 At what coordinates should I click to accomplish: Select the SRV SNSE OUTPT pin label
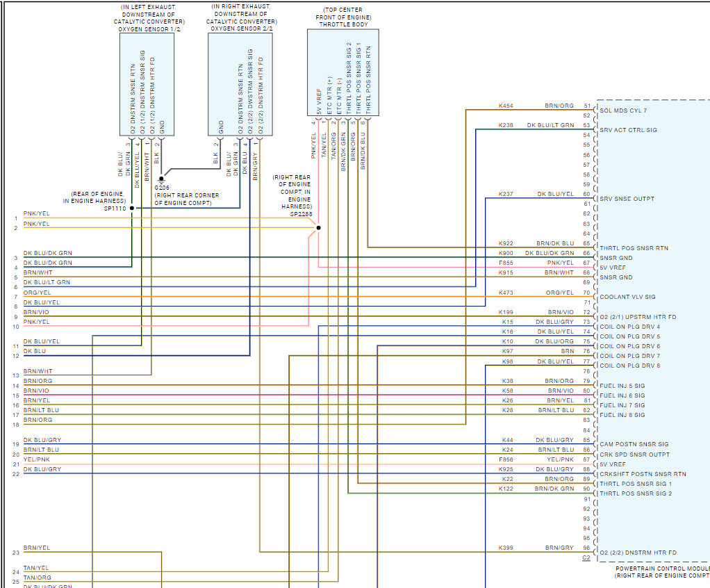[x=627, y=199]
